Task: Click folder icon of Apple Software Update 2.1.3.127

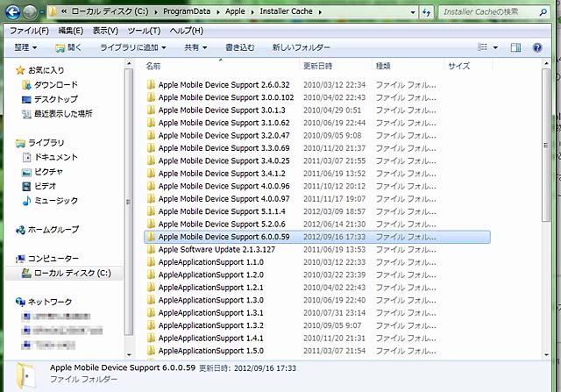Action: click(x=151, y=250)
